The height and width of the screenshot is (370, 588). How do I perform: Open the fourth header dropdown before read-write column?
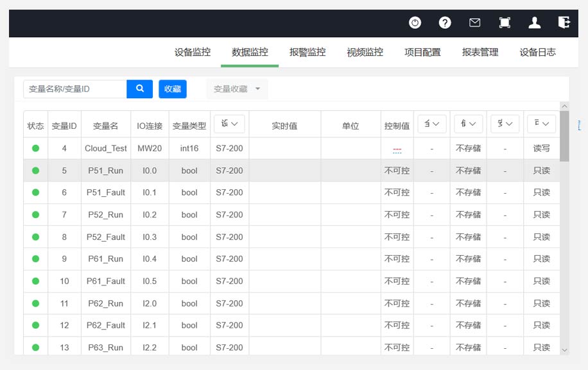505,124
